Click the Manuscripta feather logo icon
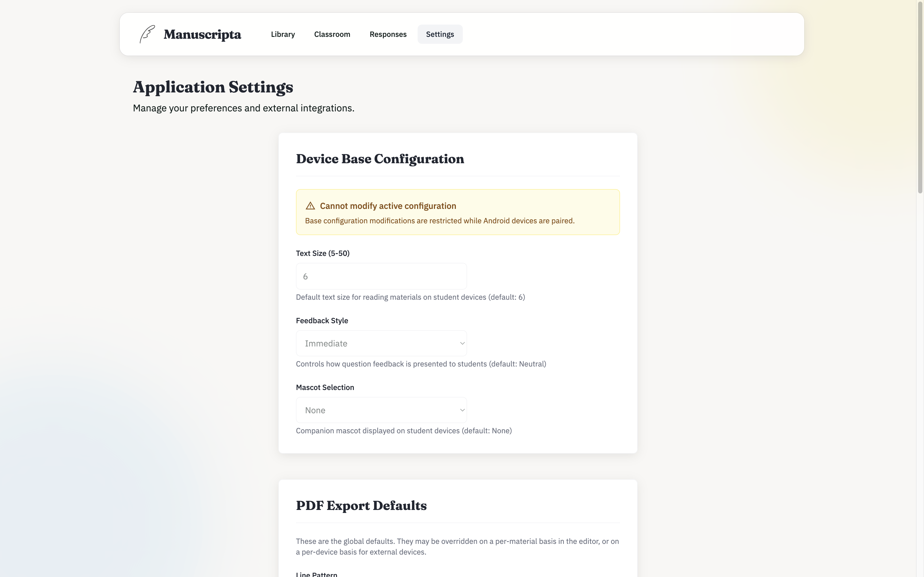 [x=146, y=34]
